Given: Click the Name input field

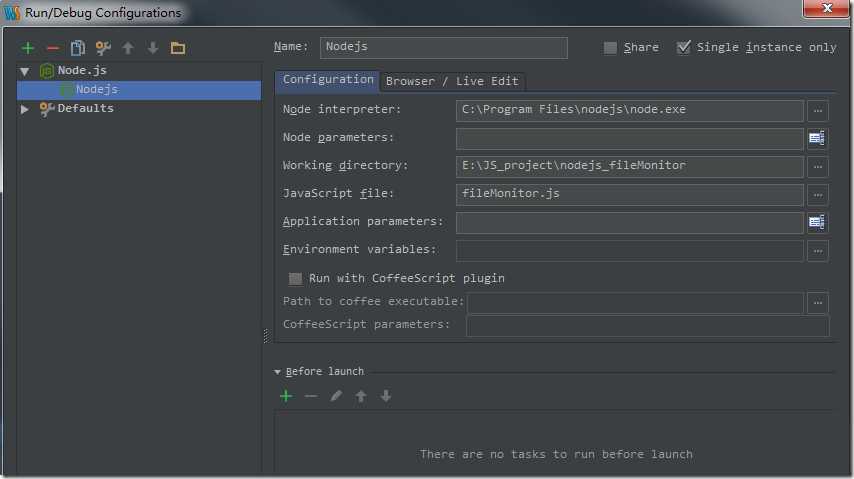Looking at the screenshot, I should [443, 48].
